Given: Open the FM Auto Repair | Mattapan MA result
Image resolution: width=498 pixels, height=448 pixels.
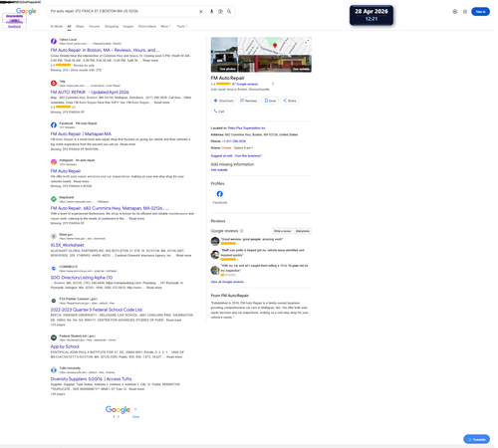Looking at the screenshot, I should pos(81,134).
